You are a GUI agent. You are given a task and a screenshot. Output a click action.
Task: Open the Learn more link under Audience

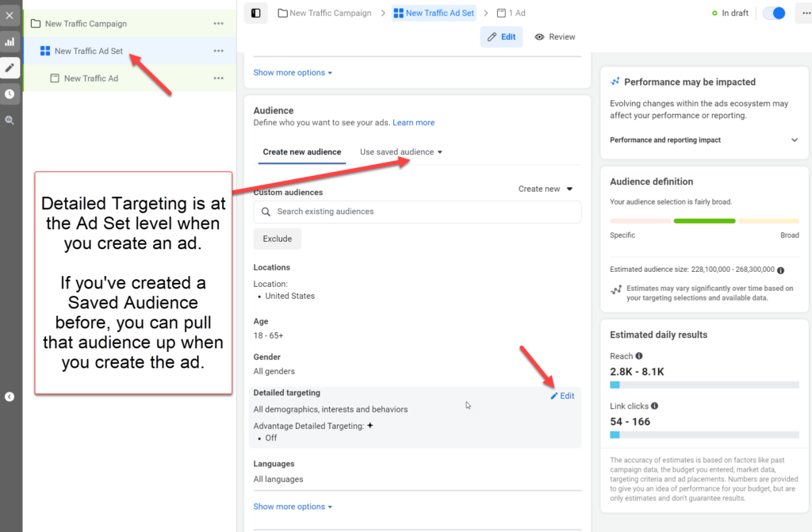tap(413, 122)
